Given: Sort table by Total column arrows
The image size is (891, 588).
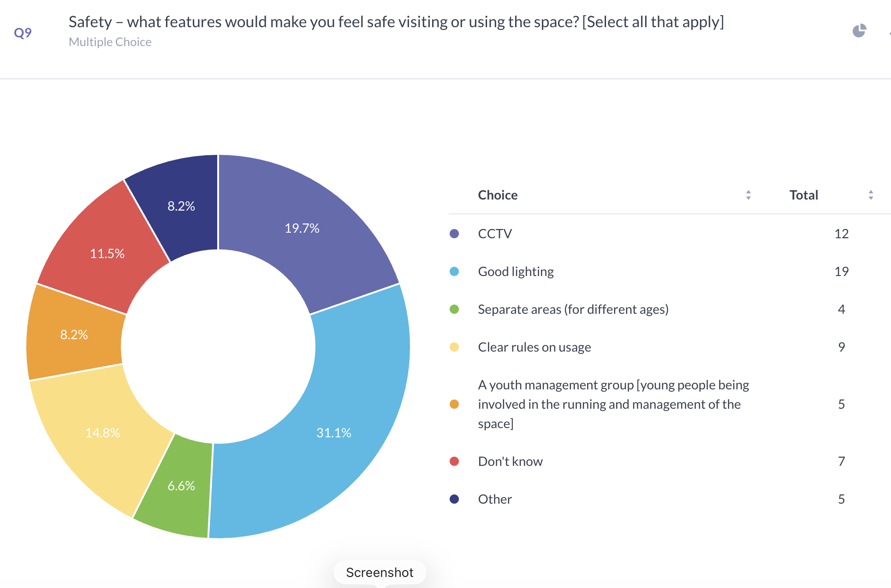Looking at the screenshot, I should coord(870,195).
